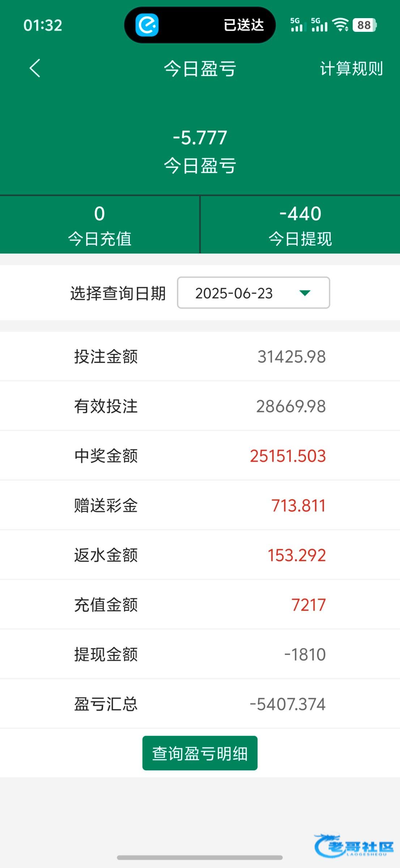
Task: Expand the query date dropdown arrow
Action: [x=305, y=293]
